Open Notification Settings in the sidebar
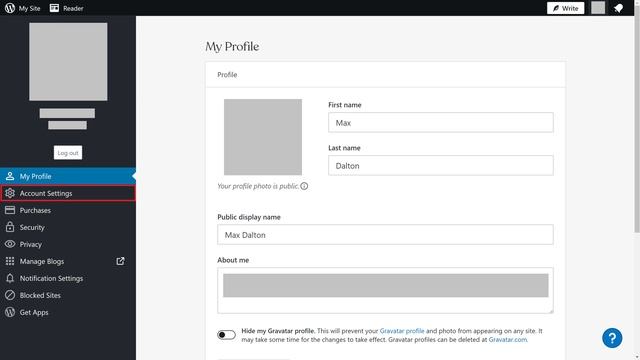Viewport: 640px width, 360px height. pos(68,278)
